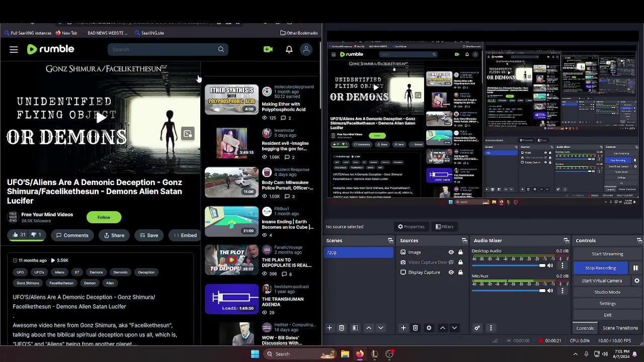The width and height of the screenshot is (644, 362).
Task: Move scene down with arrow
Action: (x=381, y=328)
